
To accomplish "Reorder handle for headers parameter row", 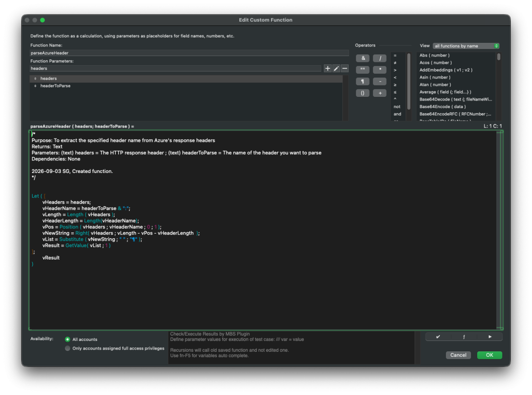I will [35, 79].
